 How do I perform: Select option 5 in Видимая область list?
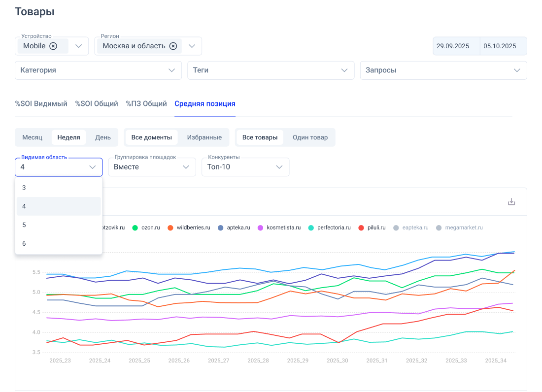click(x=24, y=225)
